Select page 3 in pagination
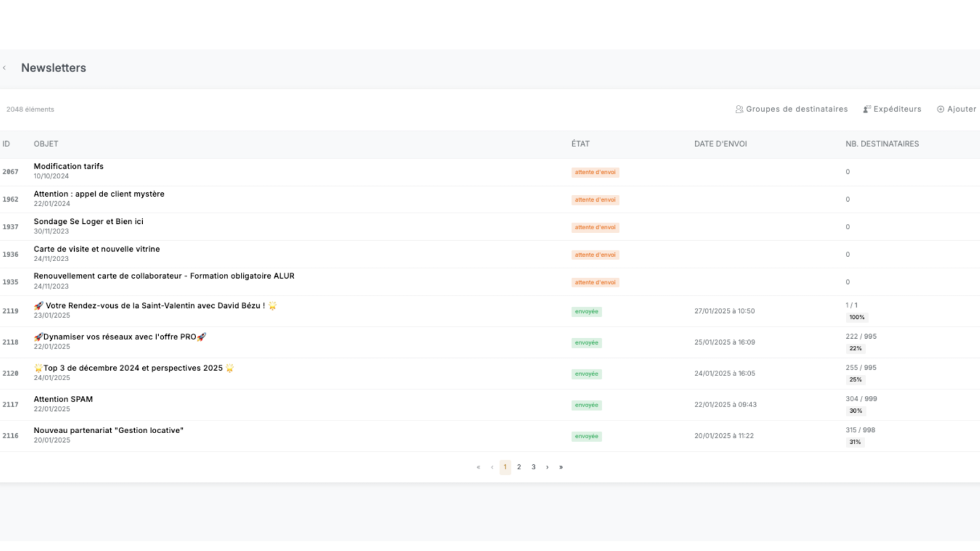This screenshot has width=980, height=551. (533, 467)
